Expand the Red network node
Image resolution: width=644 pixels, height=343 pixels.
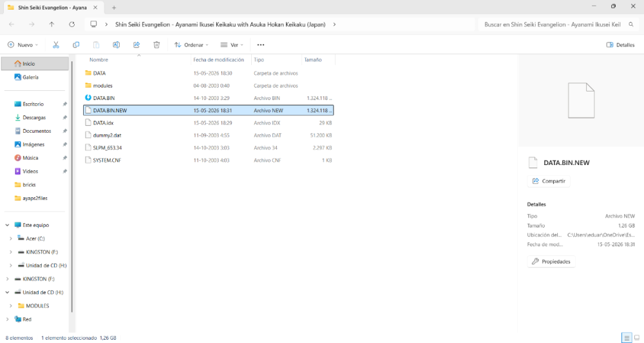point(7,319)
